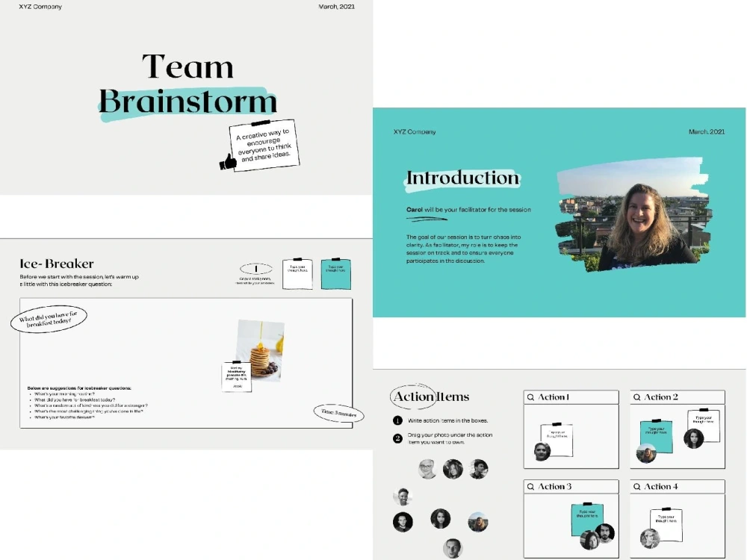
Task: Select the teal sticky note on Ice-Breaker header
Action: tap(336, 274)
